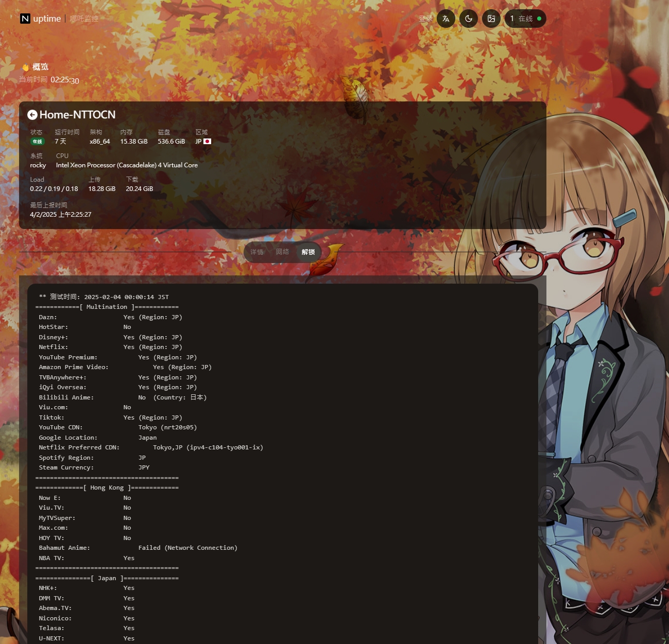This screenshot has width=669, height=644.
Task: Click the 1 在线 online status indicator
Action: point(525,19)
